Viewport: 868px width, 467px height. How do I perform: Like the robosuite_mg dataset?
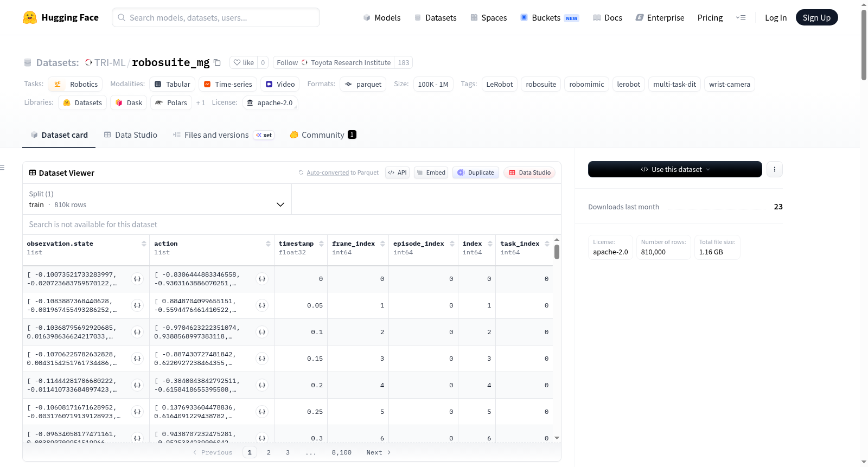[x=244, y=62]
